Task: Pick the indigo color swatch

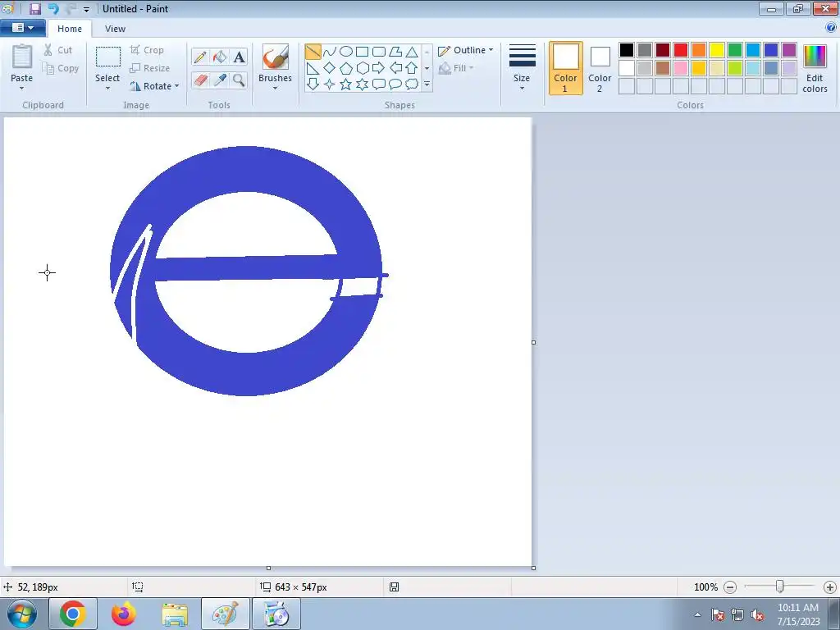Action: [x=771, y=50]
